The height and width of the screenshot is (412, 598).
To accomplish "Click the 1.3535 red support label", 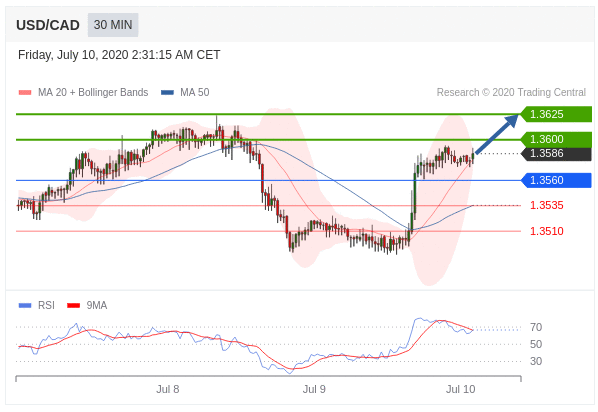I will (547, 205).
